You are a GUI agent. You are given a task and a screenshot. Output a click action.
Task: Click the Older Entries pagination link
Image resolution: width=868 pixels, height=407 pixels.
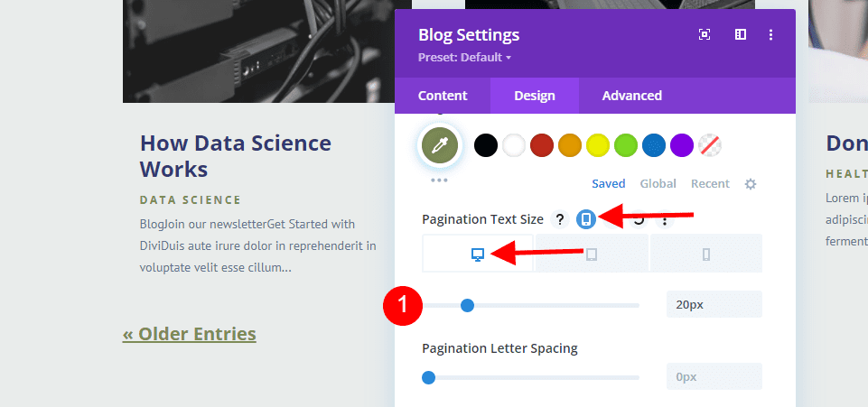tap(190, 334)
